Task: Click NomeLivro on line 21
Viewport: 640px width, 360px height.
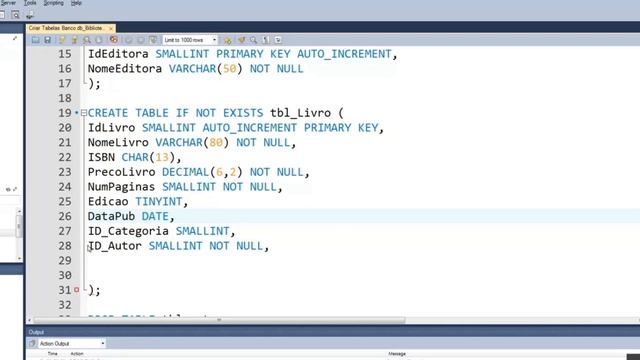Action: pos(118,142)
